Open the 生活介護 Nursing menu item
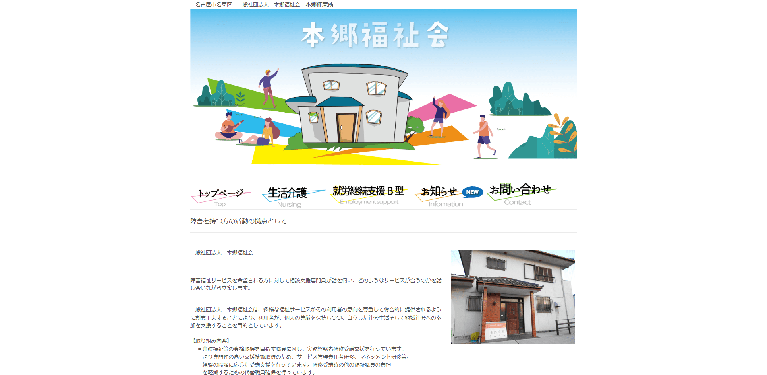This screenshot has width=767, height=375. coord(293,197)
